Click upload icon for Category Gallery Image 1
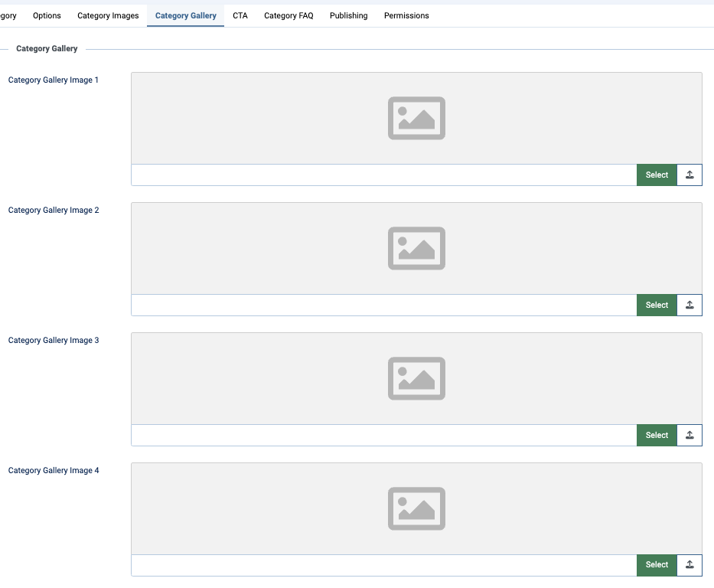 coord(690,175)
